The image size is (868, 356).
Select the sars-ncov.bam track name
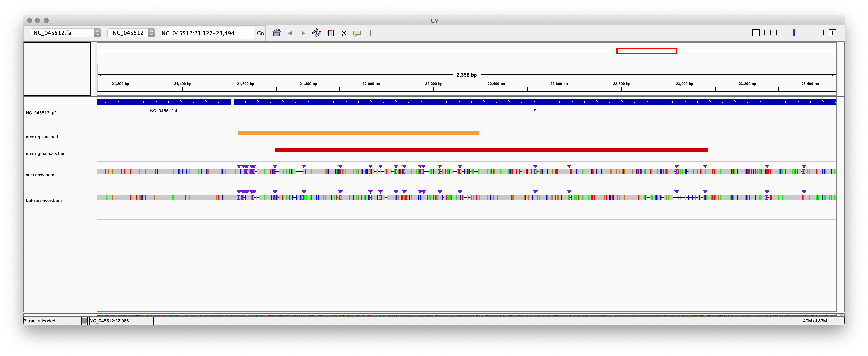(x=40, y=175)
